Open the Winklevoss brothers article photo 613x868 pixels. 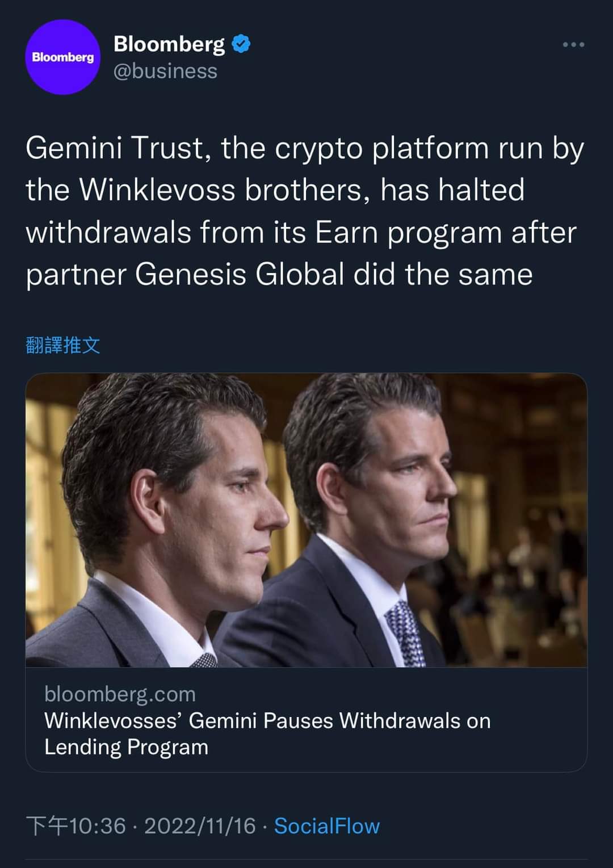click(x=306, y=520)
